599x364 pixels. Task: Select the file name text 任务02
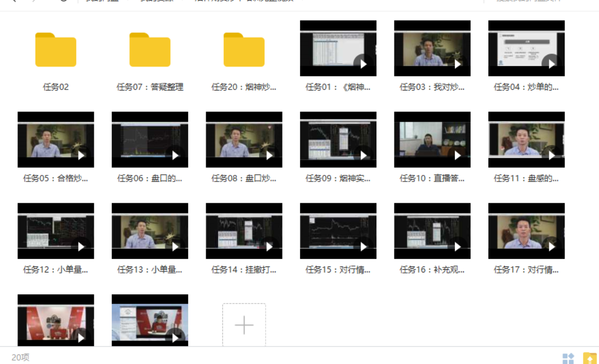click(x=56, y=87)
